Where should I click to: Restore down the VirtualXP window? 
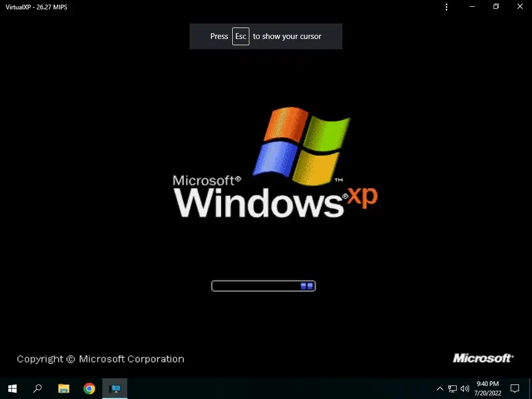click(x=496, y=7)
